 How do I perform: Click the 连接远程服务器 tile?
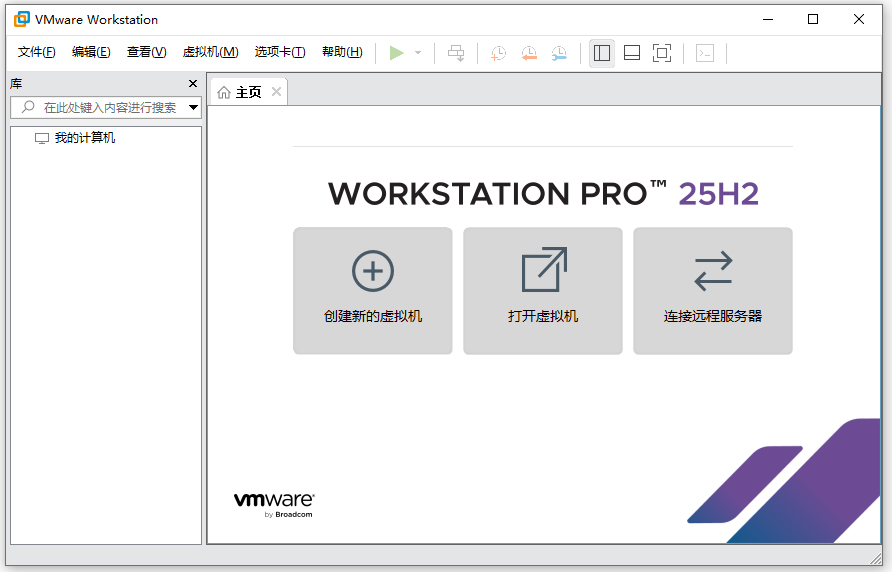coord(713,291)
